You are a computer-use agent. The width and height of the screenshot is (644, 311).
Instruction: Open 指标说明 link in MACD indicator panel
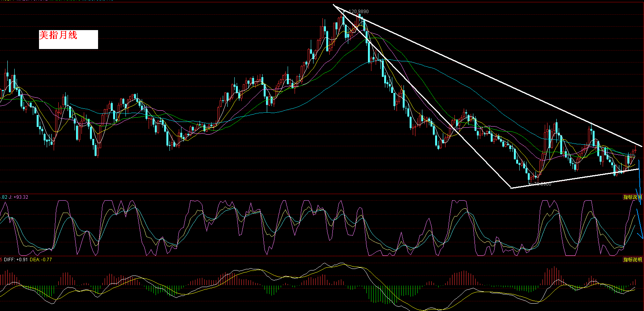pos(633,260)
